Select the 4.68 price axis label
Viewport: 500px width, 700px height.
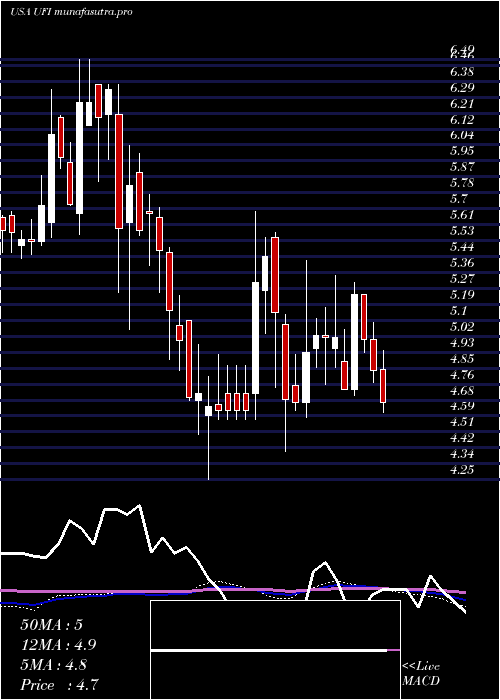click(x=462, y=390)
